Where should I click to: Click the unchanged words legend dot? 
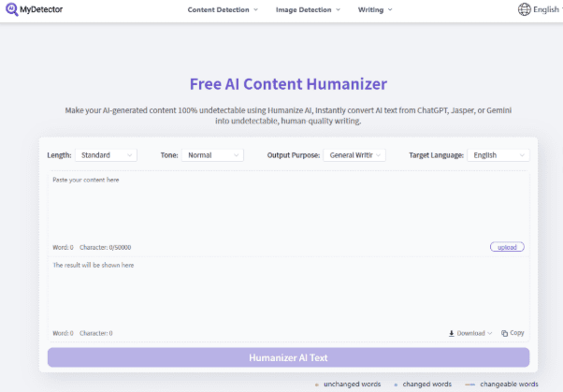coord(317,385)
